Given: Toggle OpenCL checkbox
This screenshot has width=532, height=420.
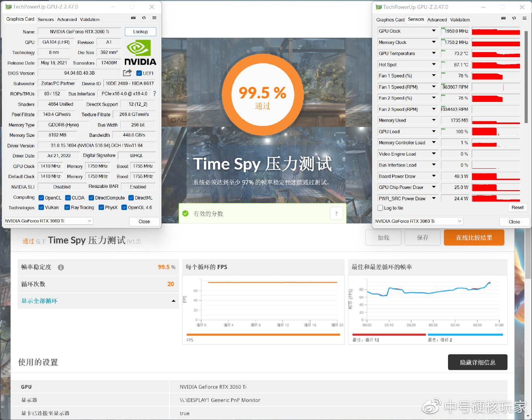Looking at the screenshot, I should [x=41, y=198].
